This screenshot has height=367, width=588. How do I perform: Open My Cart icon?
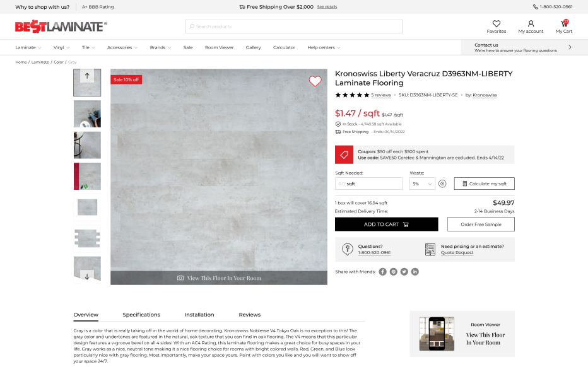(x=564, y=23)
